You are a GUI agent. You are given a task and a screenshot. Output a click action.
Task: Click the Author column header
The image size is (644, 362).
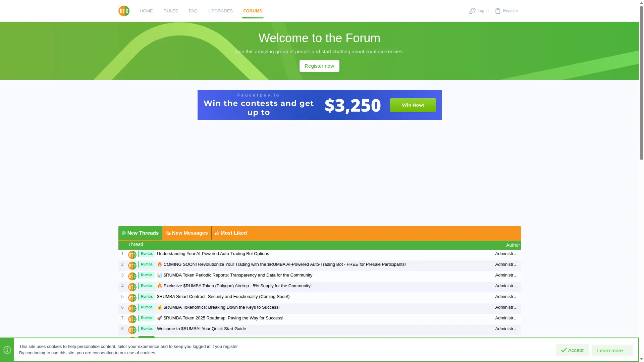pos(513,245)
